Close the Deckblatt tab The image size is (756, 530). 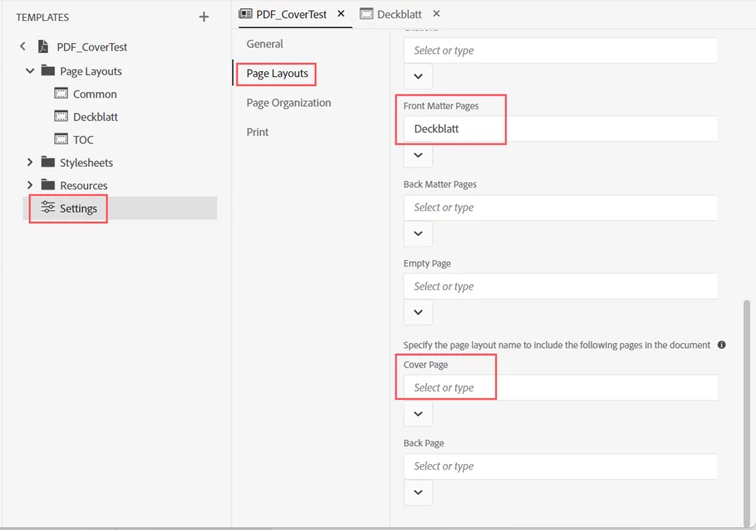tap(436, 14)
